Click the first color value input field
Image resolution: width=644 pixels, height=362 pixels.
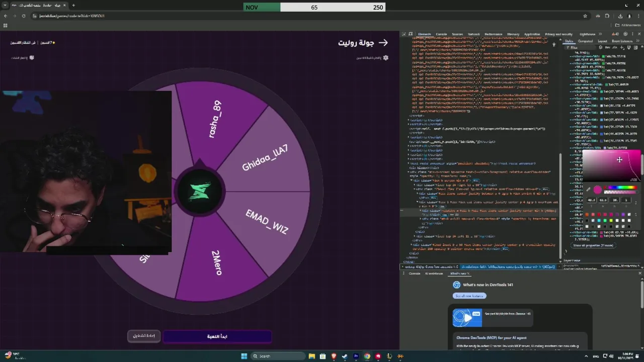click(x=592, y=200)
